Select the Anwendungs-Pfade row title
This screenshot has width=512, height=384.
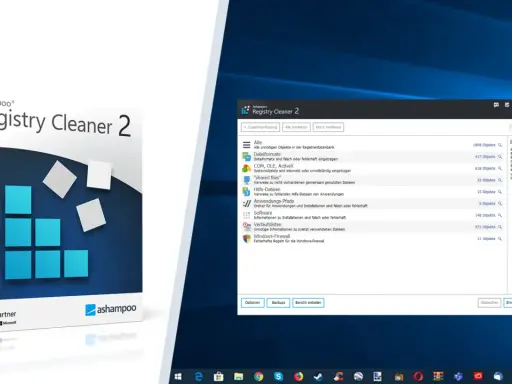[274, 201]
